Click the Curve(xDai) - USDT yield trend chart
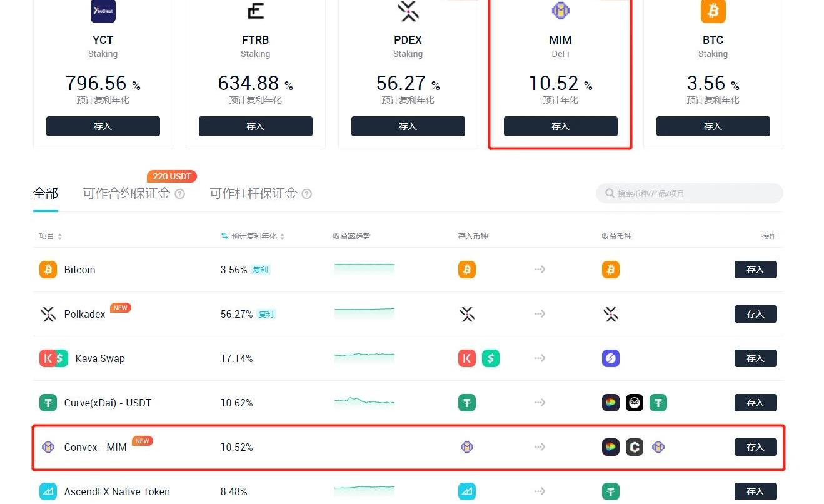824x504 pixels. coord(364,402)
